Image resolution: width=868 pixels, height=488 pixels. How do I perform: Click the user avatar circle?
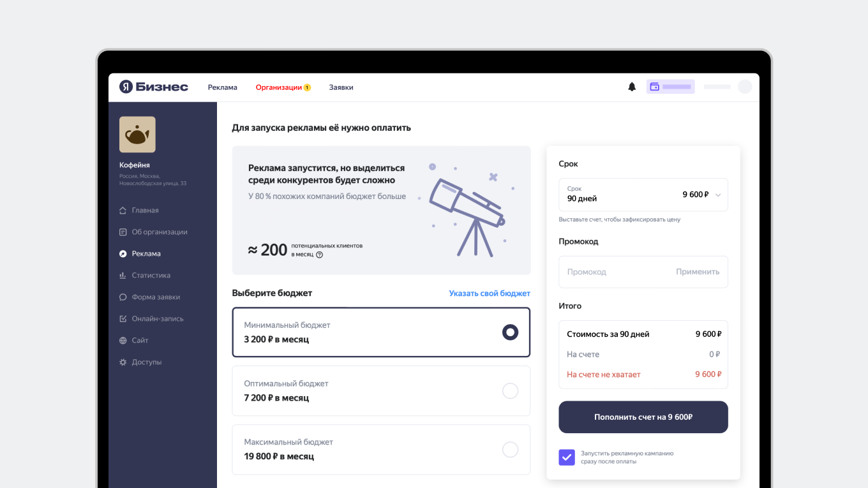tap(745, 87)
